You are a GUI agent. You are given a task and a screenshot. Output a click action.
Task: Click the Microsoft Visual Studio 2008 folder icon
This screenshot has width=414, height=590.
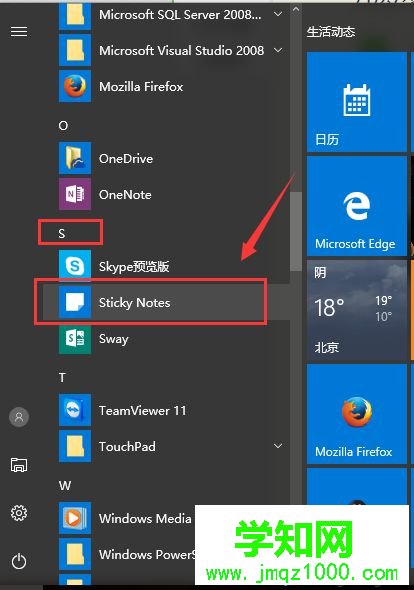[75, 50]
